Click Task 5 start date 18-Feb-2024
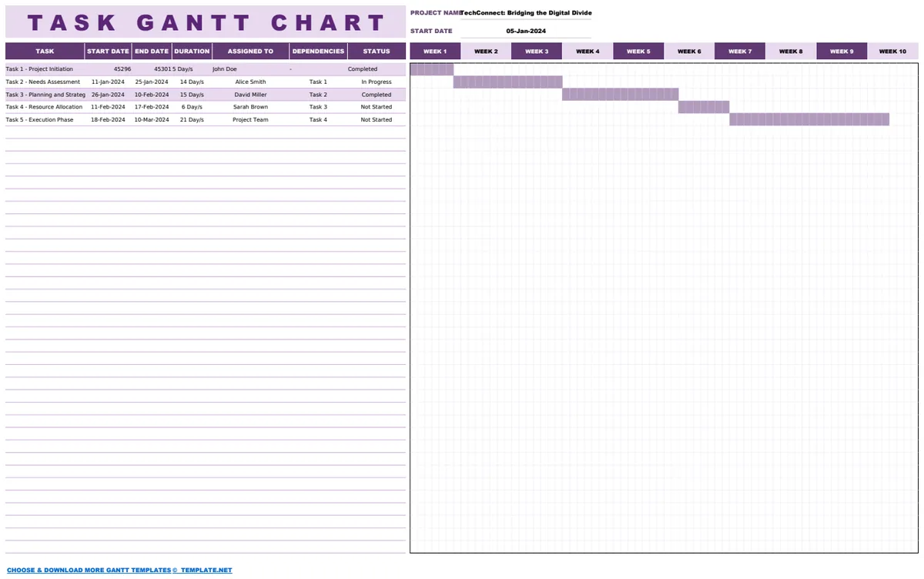 108,119
